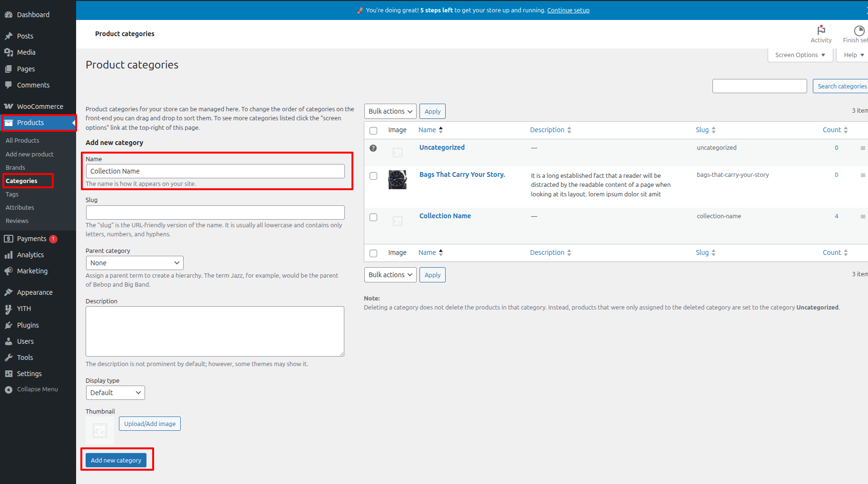The height and width of the screenshot is (484, 868).
Task: Click the Appearance paintbrush icon
Action: 9,292
